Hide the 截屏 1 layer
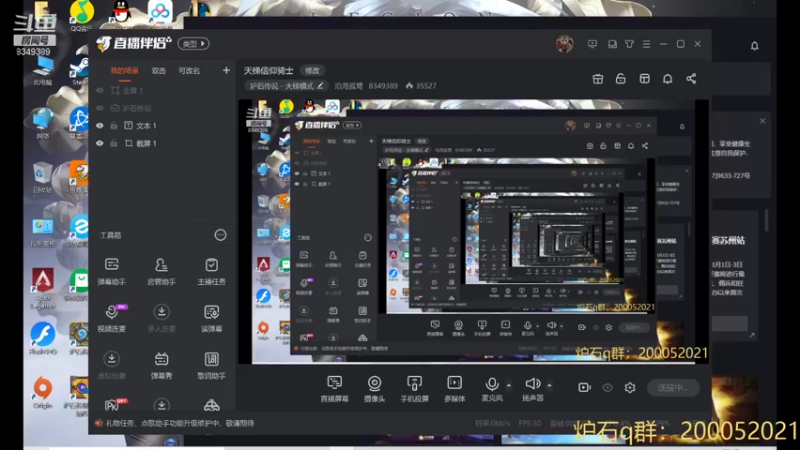The height and width of the screenshot is (450, 800). tap(100, 143)
